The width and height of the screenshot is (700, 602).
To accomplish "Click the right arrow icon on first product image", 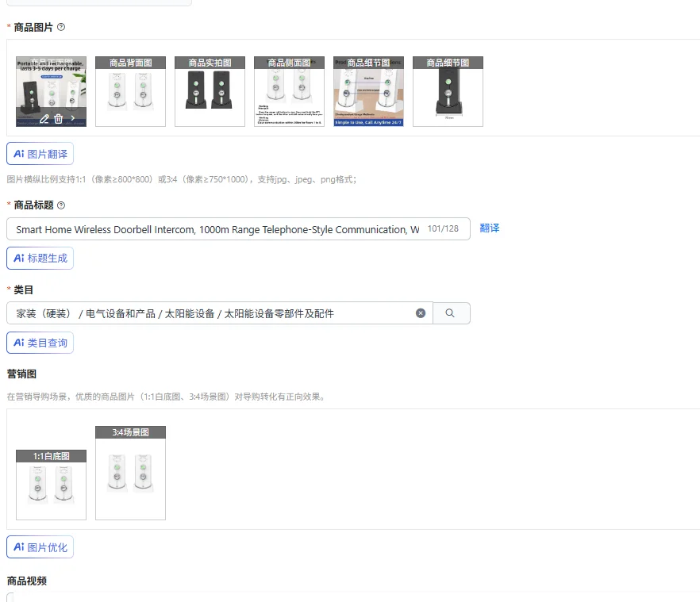I will coord(73,118).
